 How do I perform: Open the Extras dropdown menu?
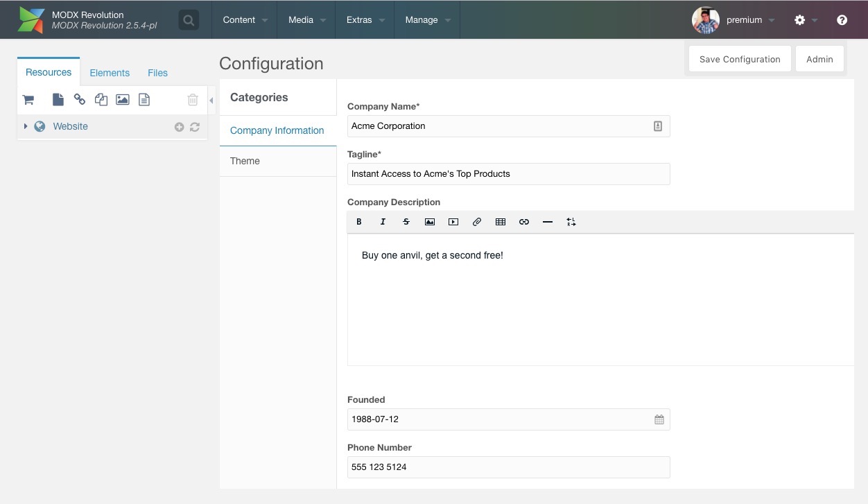(x=365, y=20)
